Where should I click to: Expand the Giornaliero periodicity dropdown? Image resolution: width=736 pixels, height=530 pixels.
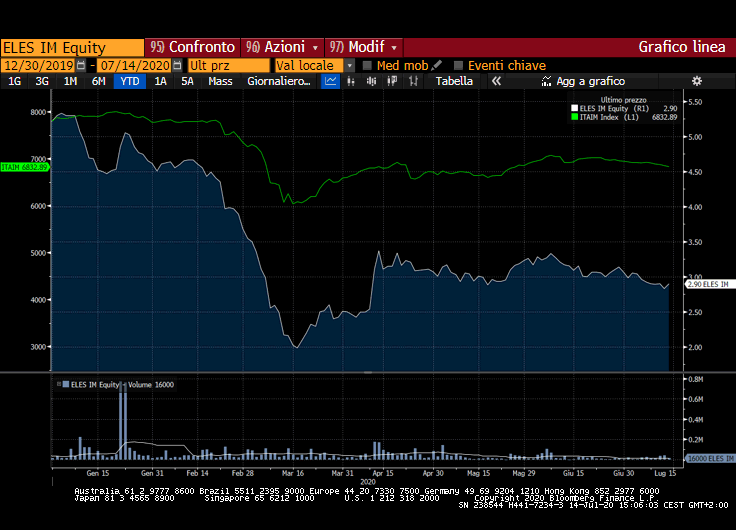coord(279,81)
